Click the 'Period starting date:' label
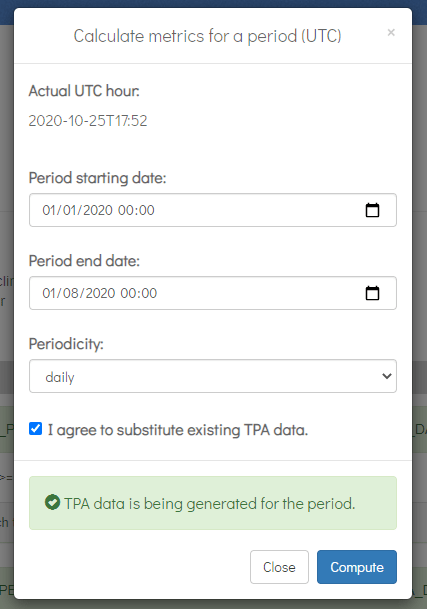Image resolution: width=427 pixels, height=609 pixels. pyautogui.click(x=98, y=178)
